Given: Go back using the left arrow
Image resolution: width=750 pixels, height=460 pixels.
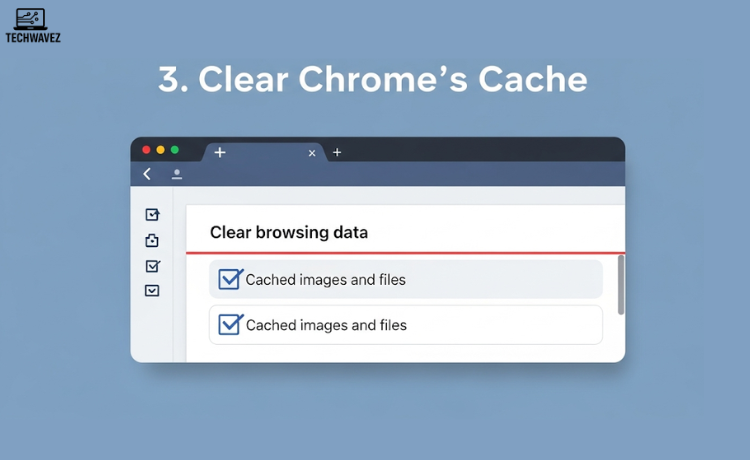Looking at the screenshot, I should click(147, 174).
